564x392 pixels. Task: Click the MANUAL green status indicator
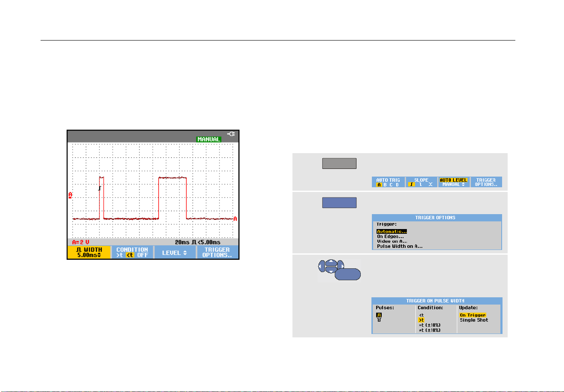(209, 139)
